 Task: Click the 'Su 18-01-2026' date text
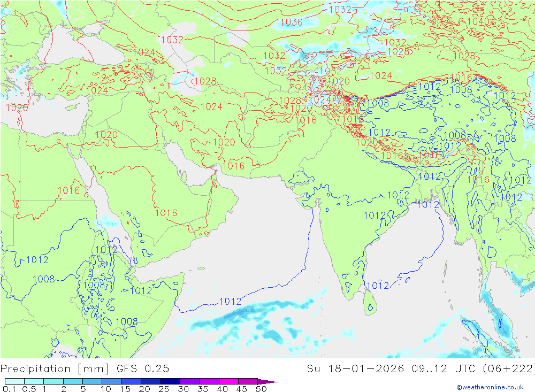(x=355, y=369)
